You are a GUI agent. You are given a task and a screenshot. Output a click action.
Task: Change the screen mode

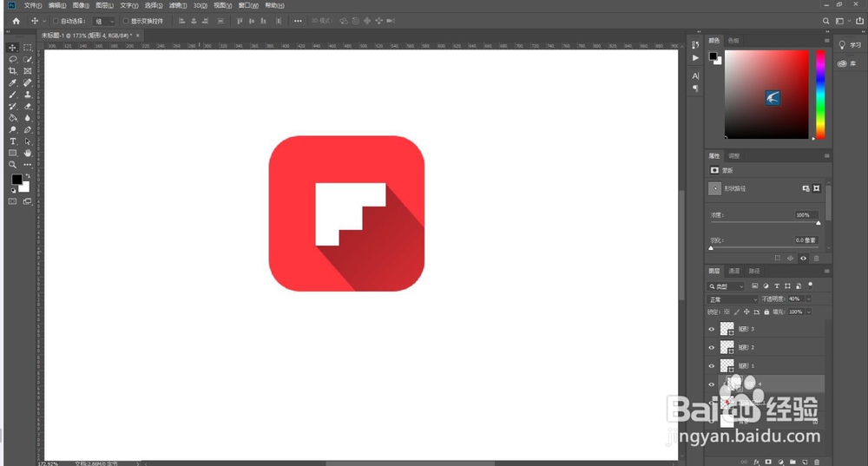[x=28, y=201]
